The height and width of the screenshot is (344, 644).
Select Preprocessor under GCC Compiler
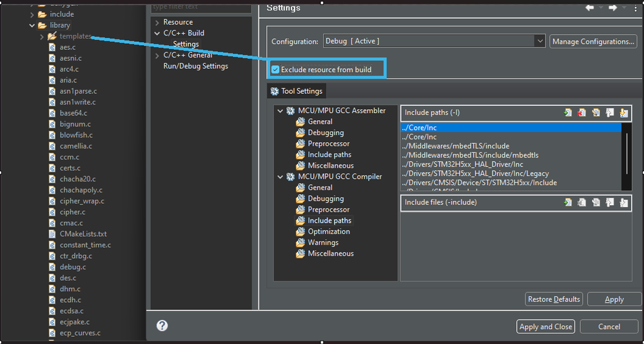329,210
